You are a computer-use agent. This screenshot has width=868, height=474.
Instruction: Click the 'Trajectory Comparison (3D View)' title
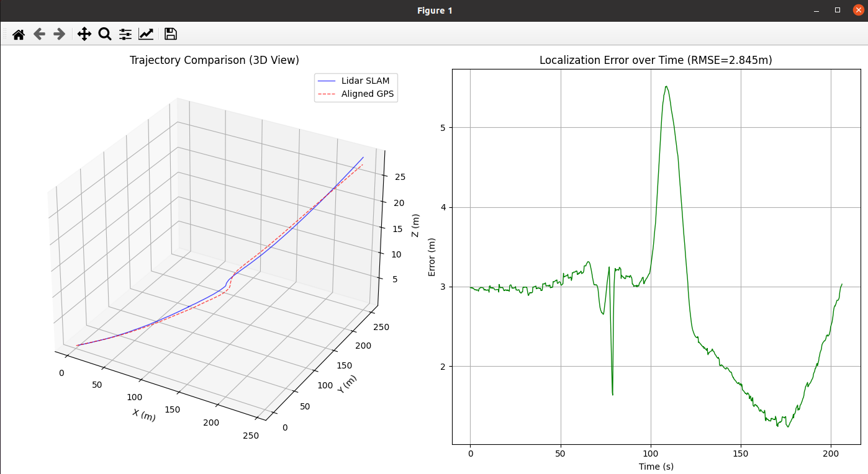pos(214,60)
